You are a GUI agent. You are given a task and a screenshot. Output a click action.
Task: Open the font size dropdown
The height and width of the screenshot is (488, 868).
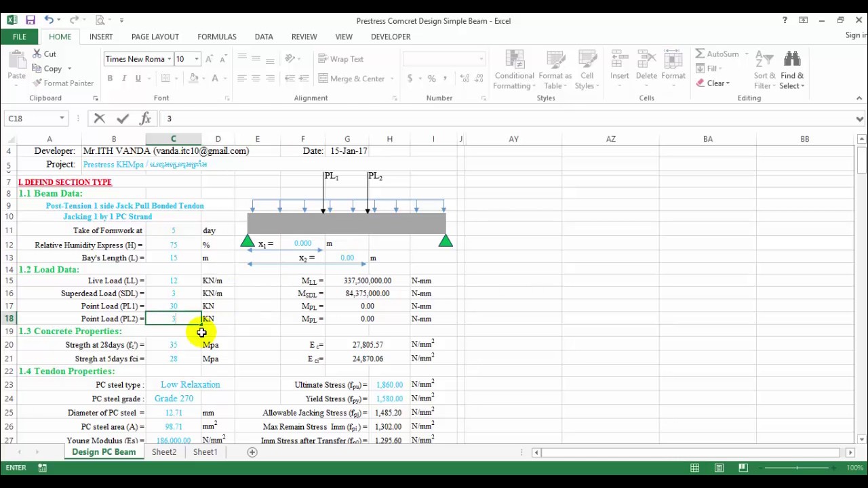(197, 59)
